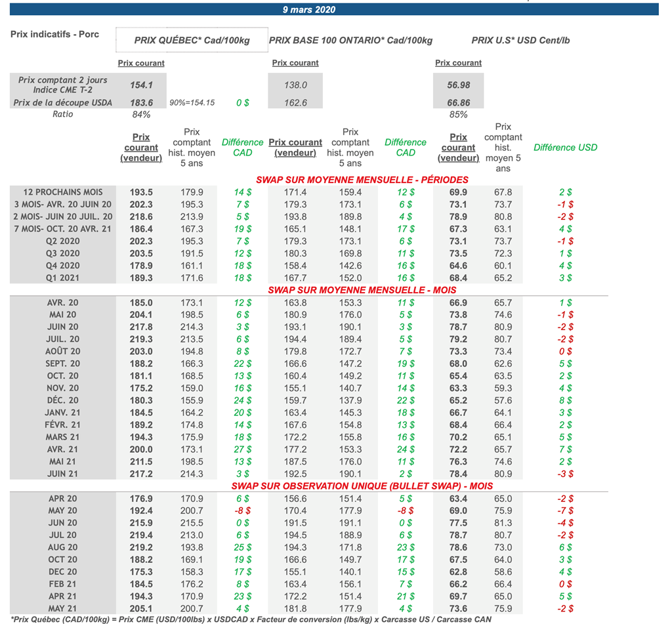
Task: Click the '90%=154.15' cell
Action: point(192,103)
